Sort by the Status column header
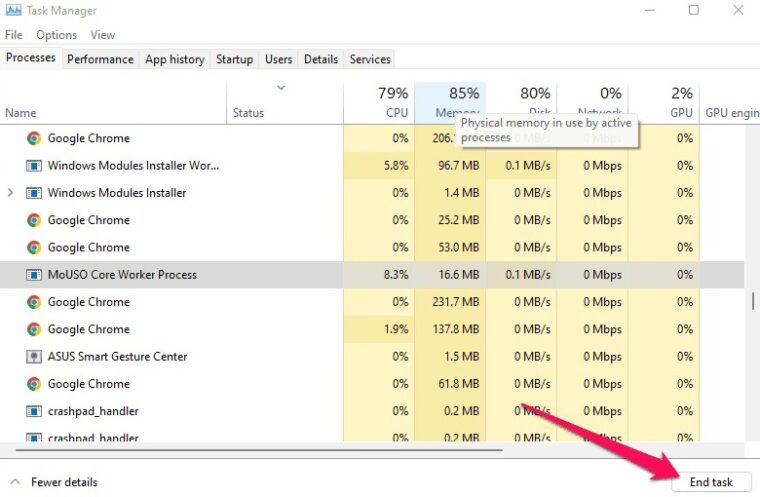Image resolution: width=760 pixels, height=497 pixels. pos(285,103)
